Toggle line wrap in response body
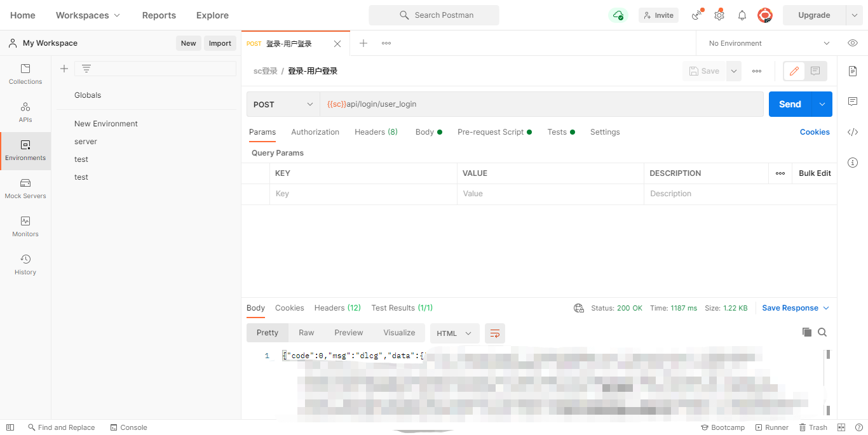This screenshot has width=868, height=435. pos(495,333)
